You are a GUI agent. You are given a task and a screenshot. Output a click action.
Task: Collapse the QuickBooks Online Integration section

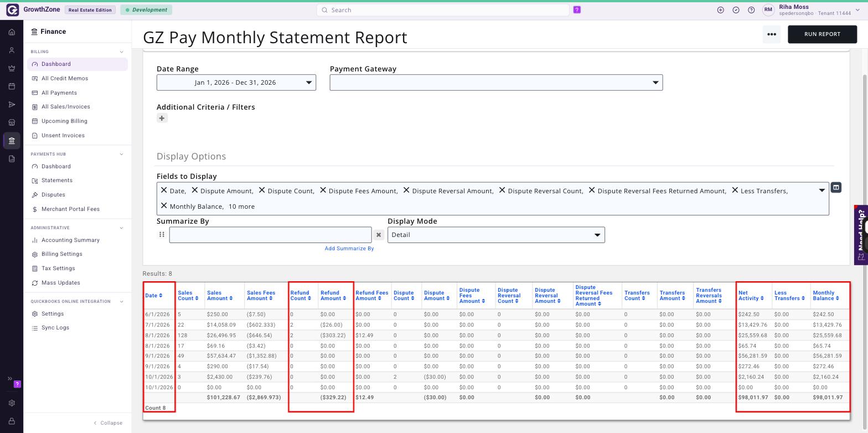click(122, 302)
